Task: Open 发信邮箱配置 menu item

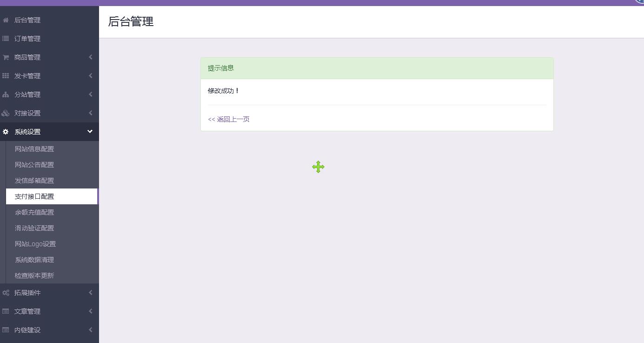Action: click(34, 181)
